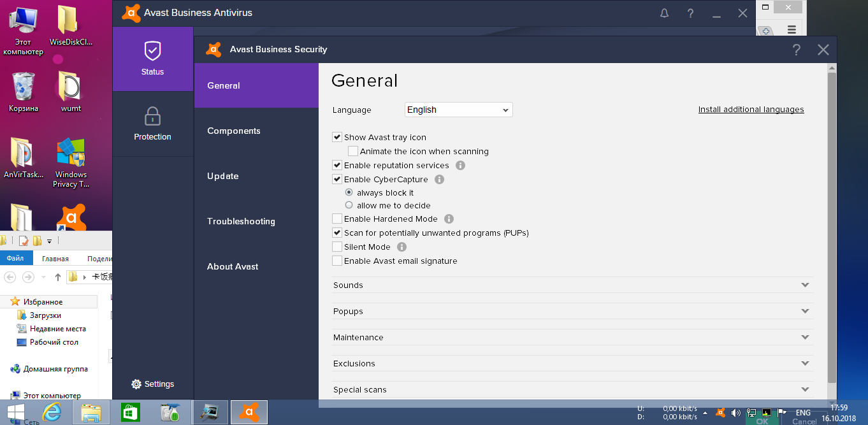Screen dimensions: 868x425
Task: Select the 'allow me to decide' radio option
Action: [x=349, y=205]
